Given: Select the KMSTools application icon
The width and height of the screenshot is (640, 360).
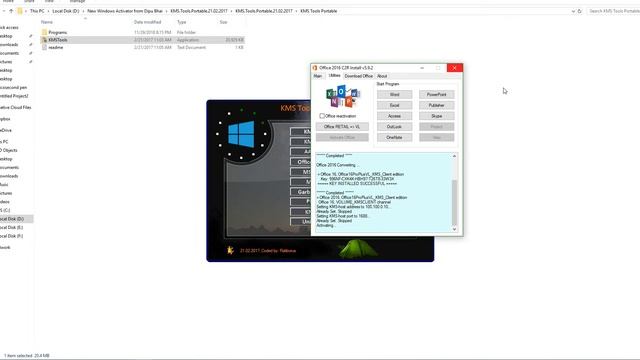Looking at the screenshot, I should coord(44,40).
